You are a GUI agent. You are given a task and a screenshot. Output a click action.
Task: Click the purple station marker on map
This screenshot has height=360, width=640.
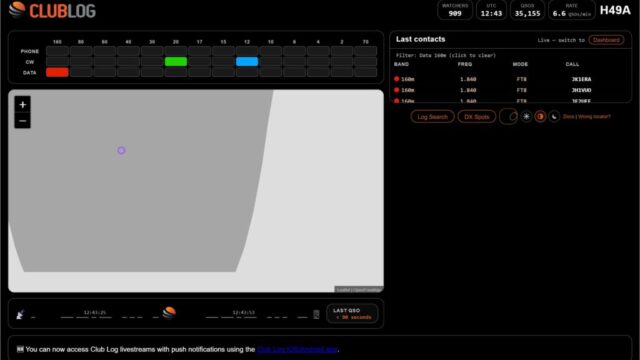click(121, 151)
